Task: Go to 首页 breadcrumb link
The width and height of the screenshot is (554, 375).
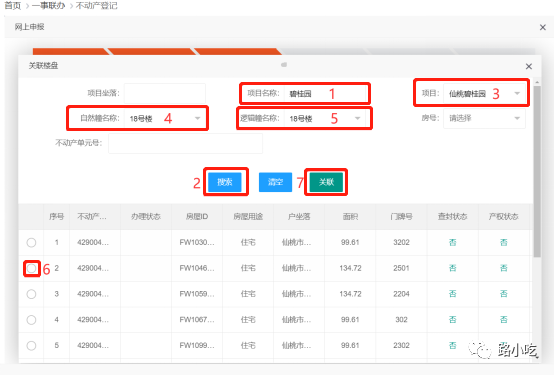Action: (12, 5)
